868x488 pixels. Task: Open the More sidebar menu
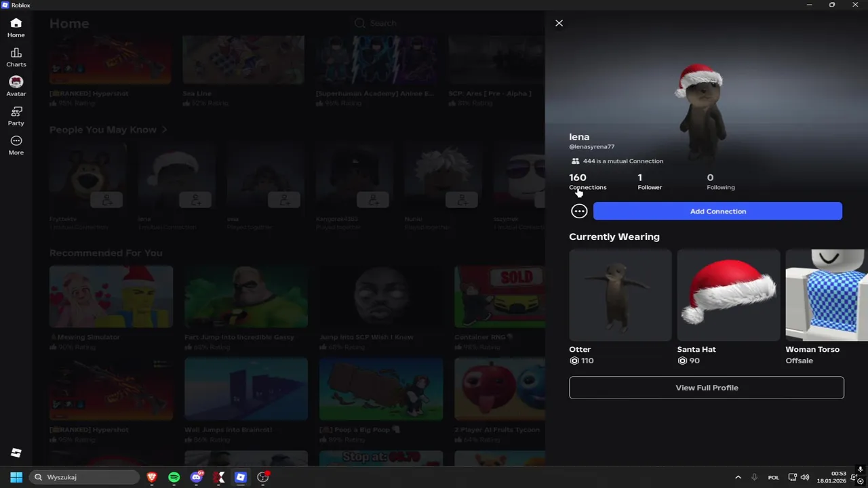tap(16, 145)
